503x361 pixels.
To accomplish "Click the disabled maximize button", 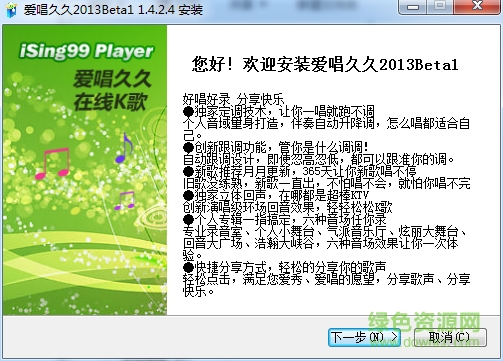I will pyautogui.click(x=440, y=7).
